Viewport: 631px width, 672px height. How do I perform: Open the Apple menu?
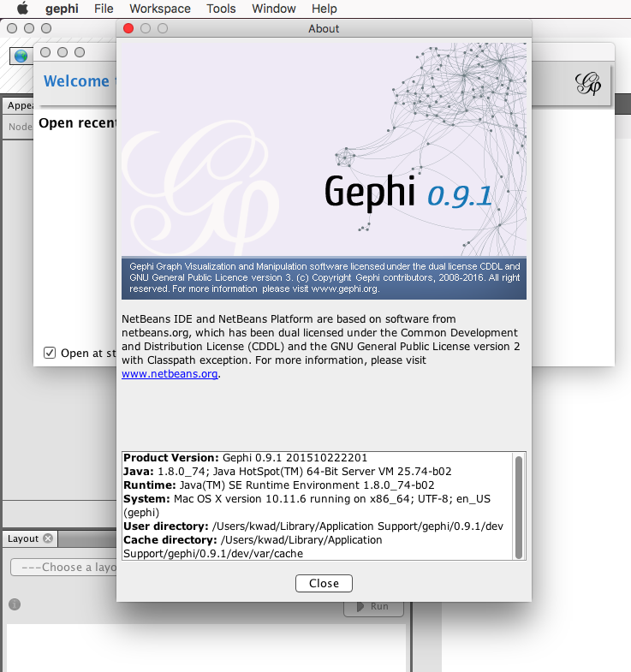(x=22, y=9)
